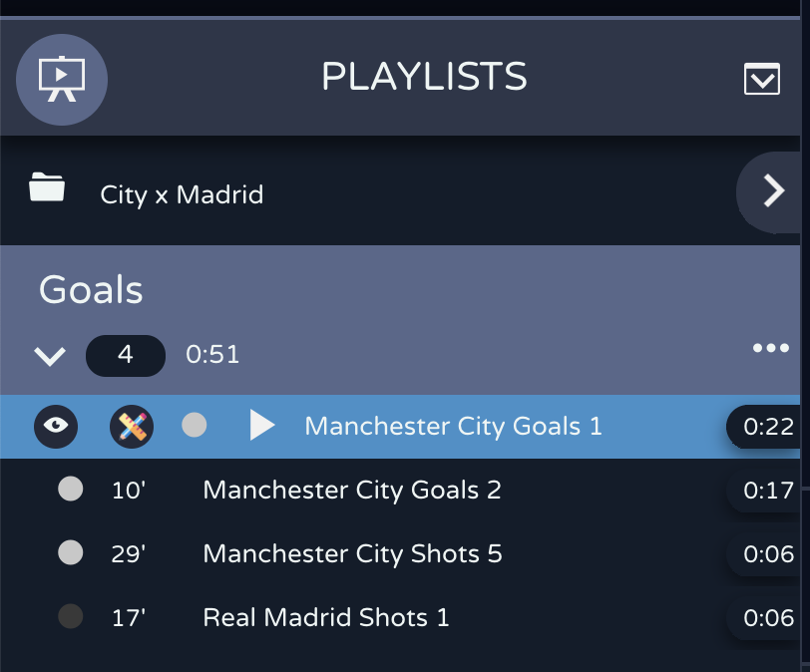Click the City x Madrid folder name

(182, 194)
